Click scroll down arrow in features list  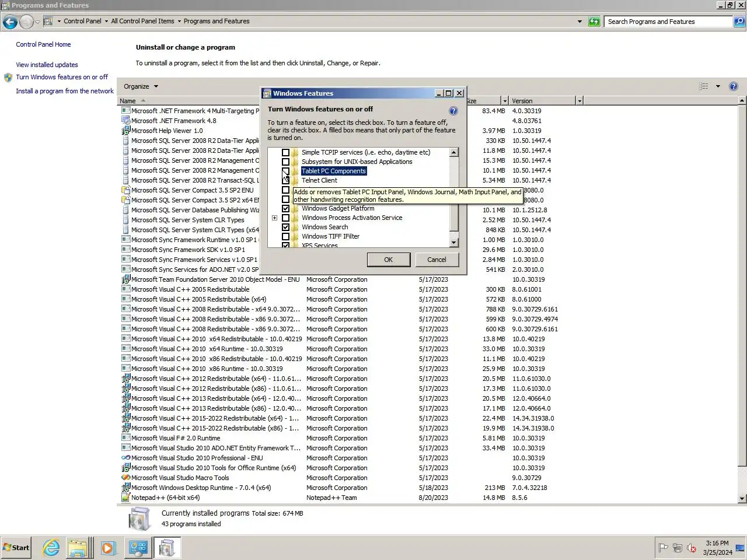[454, 243]
